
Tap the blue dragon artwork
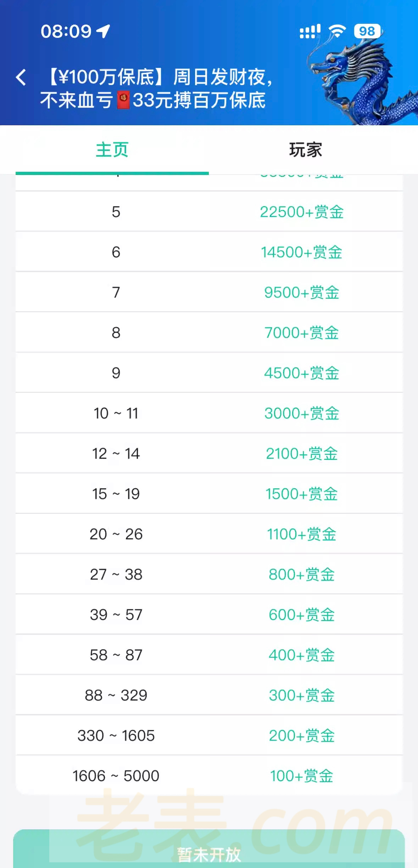pos(365,82)
